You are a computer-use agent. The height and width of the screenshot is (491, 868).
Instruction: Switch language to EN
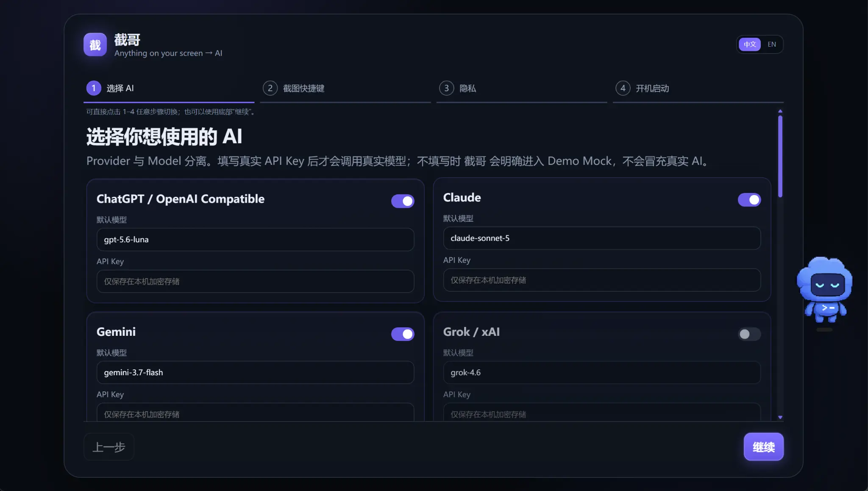click(772, 44)
